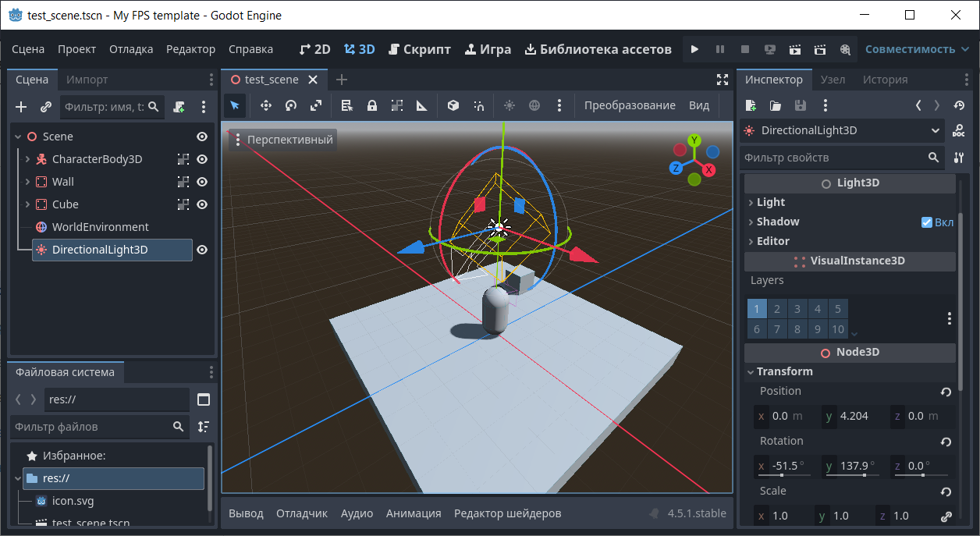Toggle the Shadow enabled checkbox

coord(927,222)
